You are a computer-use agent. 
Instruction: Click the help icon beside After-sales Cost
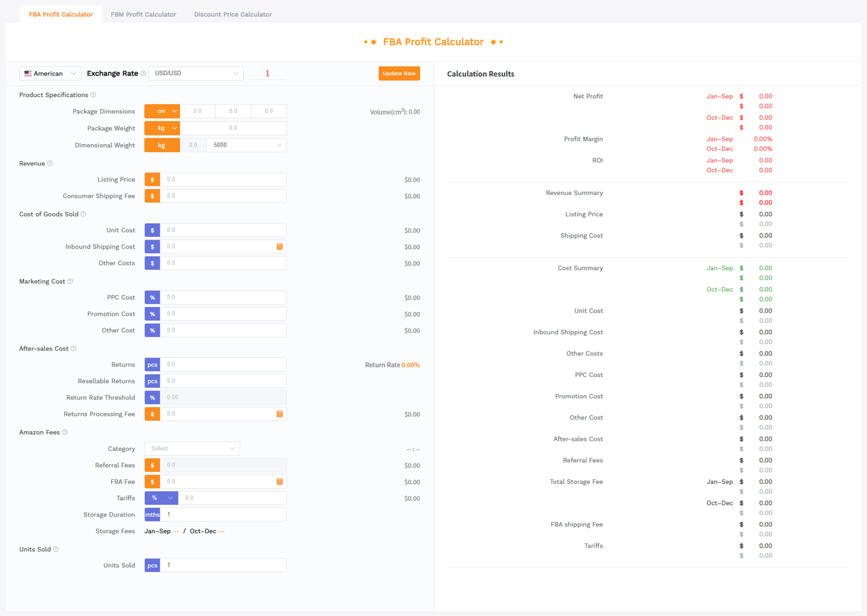[x=74, y=349]
